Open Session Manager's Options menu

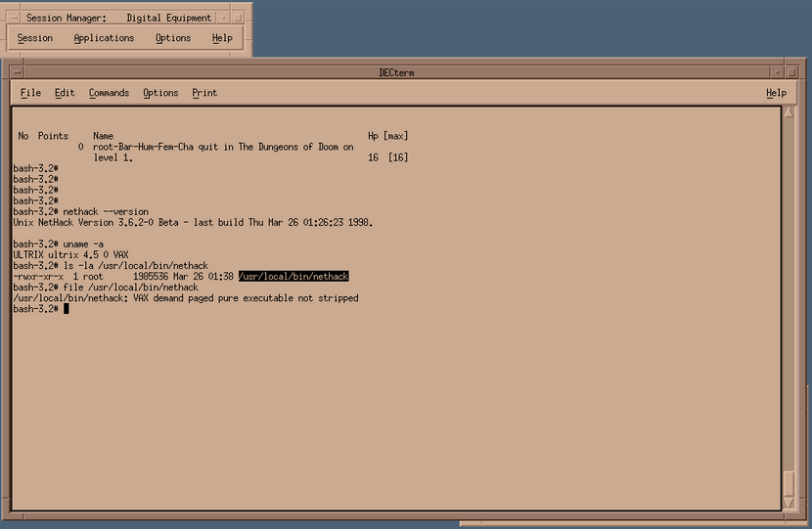173,38
